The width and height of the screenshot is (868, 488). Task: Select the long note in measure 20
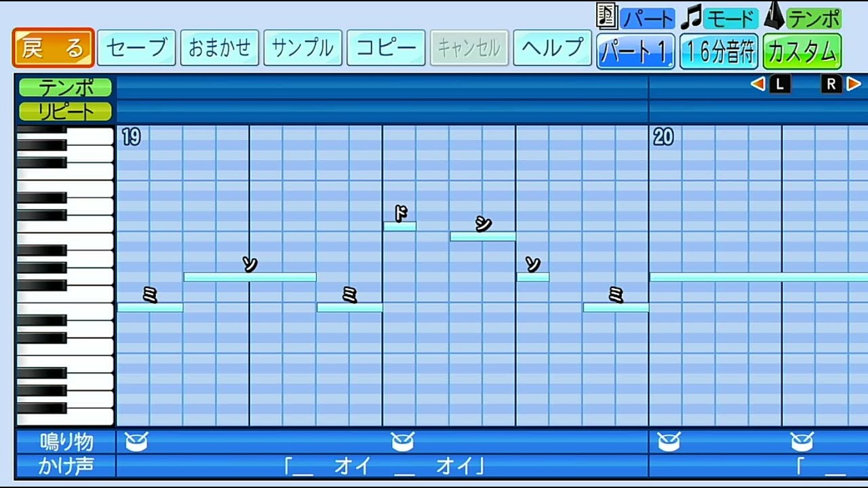[x=759, y=277]
